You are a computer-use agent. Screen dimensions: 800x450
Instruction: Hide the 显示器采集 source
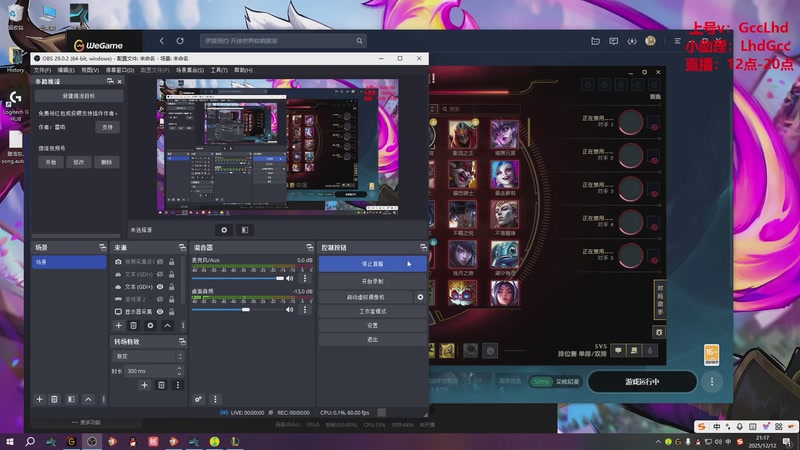[x=160, y=312]
